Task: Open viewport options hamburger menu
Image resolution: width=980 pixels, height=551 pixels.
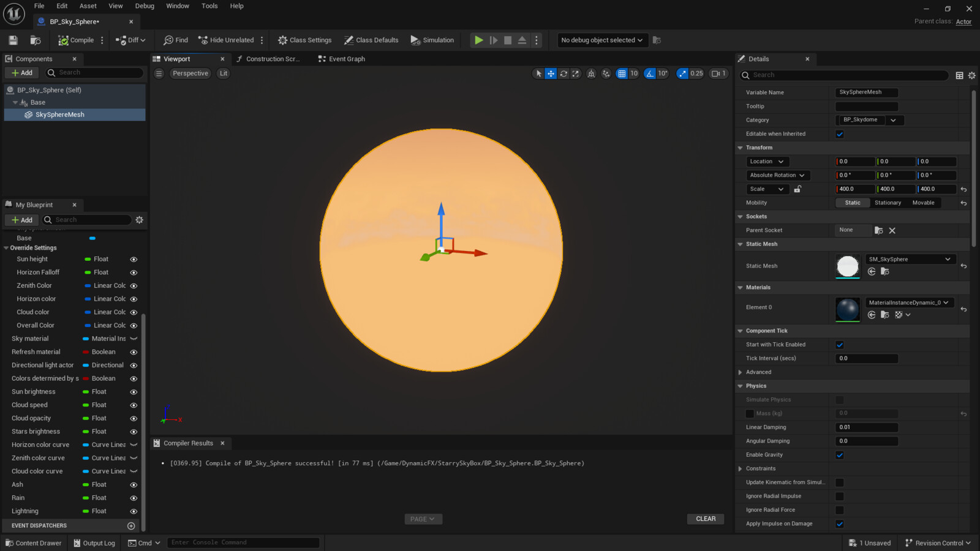Action: 159,73
